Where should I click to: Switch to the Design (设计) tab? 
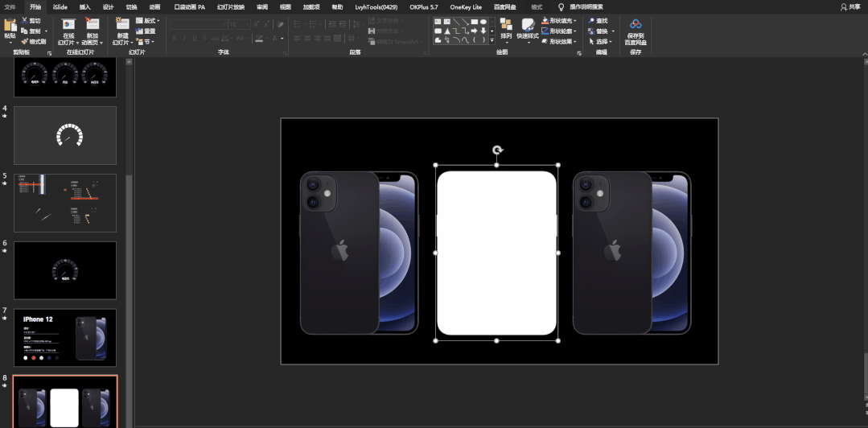(108, 6)
